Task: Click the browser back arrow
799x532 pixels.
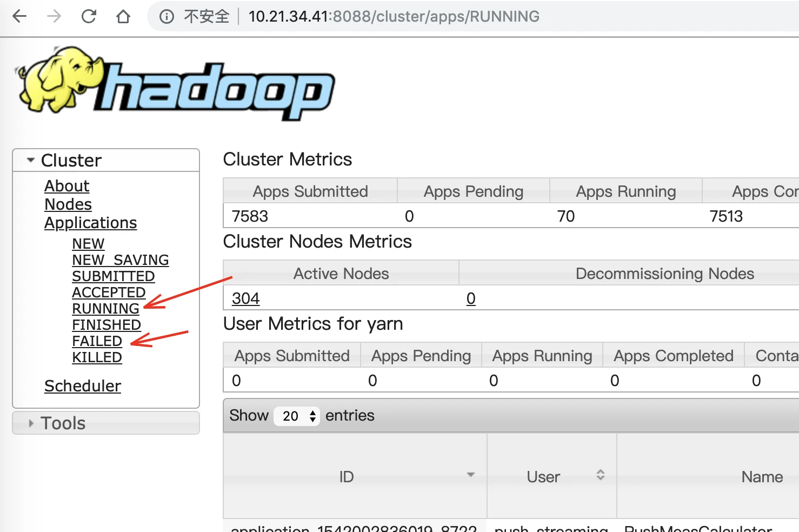Action: 19,16
